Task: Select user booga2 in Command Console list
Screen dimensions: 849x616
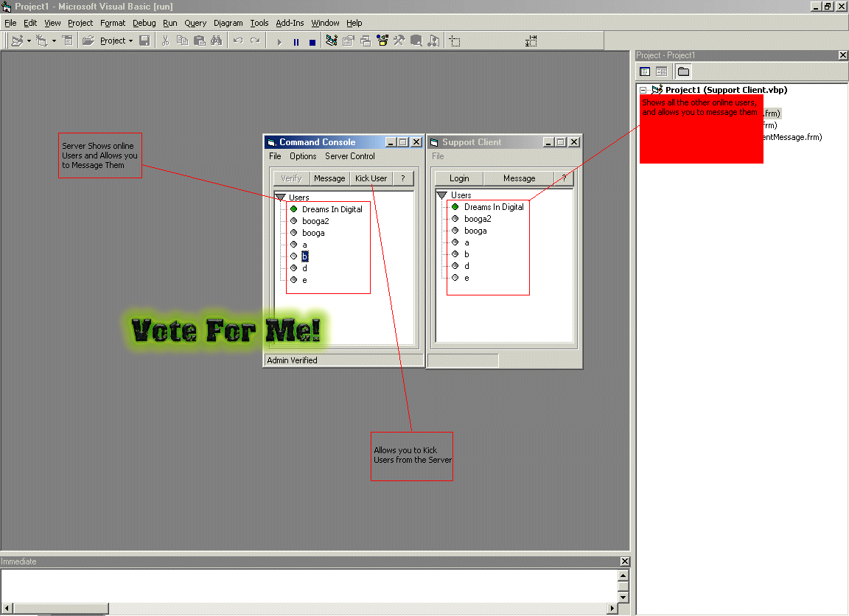Action: click(x=315, y=221)
